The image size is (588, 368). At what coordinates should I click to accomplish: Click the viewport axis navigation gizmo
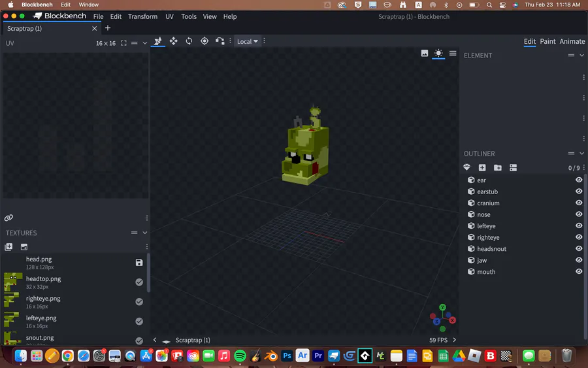pos(443,318)
